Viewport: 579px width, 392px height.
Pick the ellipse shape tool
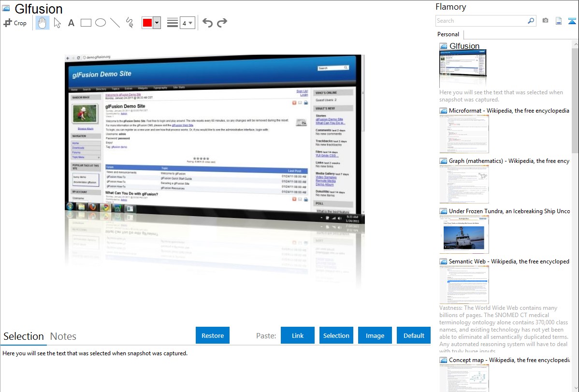(x=101, y=23)
